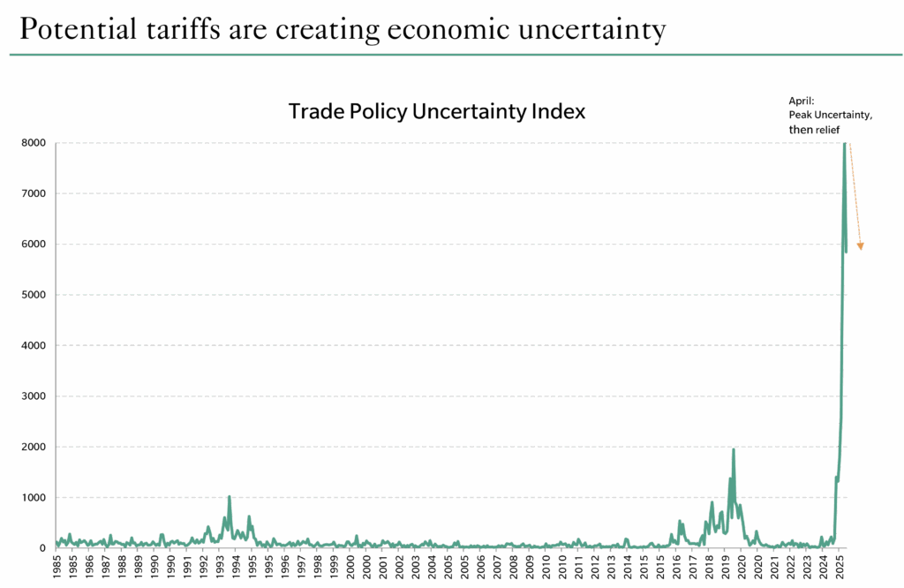Click the 'then relief' annotation text
Viewport: 904px width, 588px height.
tap(814, 130)
